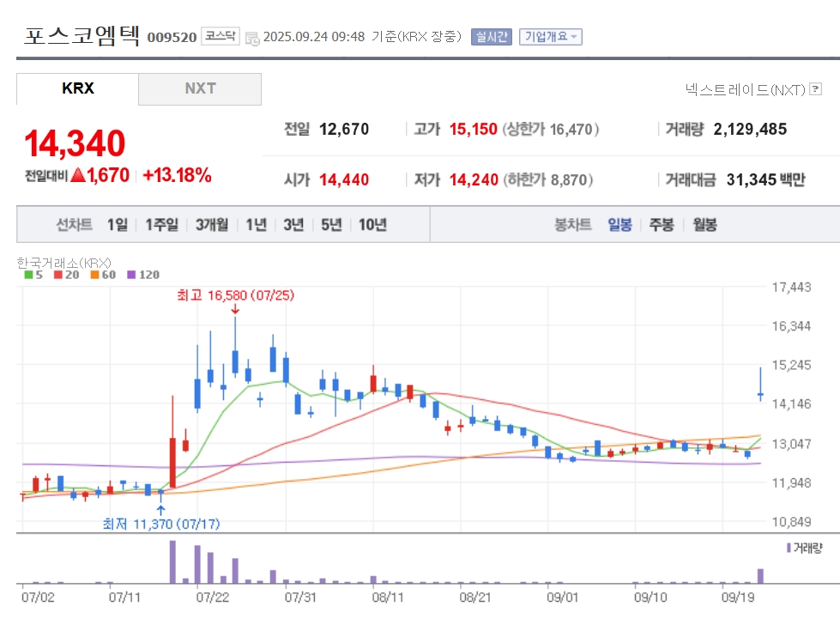Click the latest volume bar on the far right
This screenshot has height=619, width=840.
coord(760,576)
